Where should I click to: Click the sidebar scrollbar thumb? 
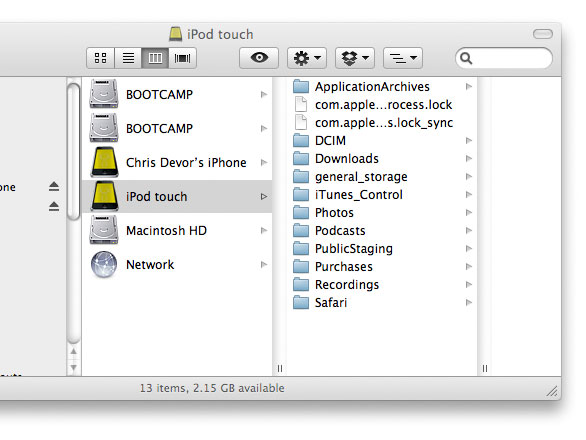pos(74,151)
